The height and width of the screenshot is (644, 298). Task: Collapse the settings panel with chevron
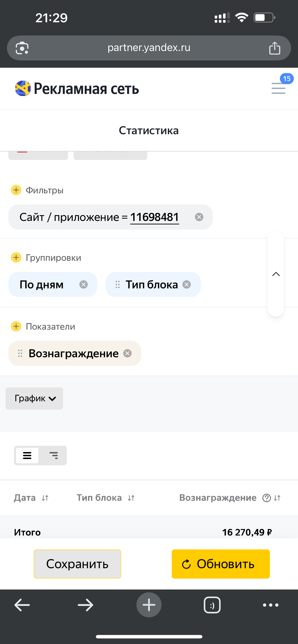coord(276,274)
